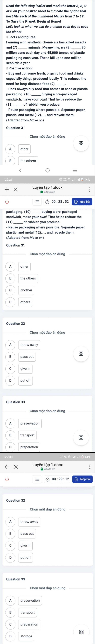Tap power icon in the 00:29:12 timer row

[7, 479]
